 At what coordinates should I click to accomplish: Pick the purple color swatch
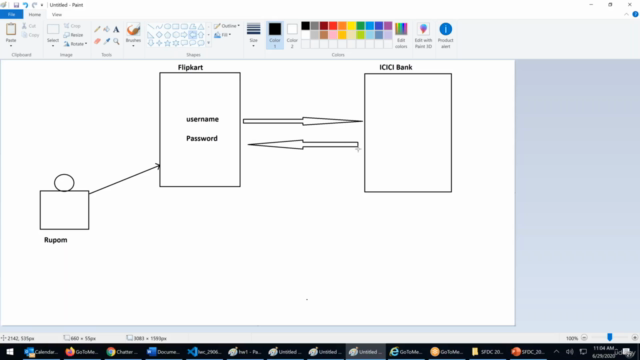point(388,26)
